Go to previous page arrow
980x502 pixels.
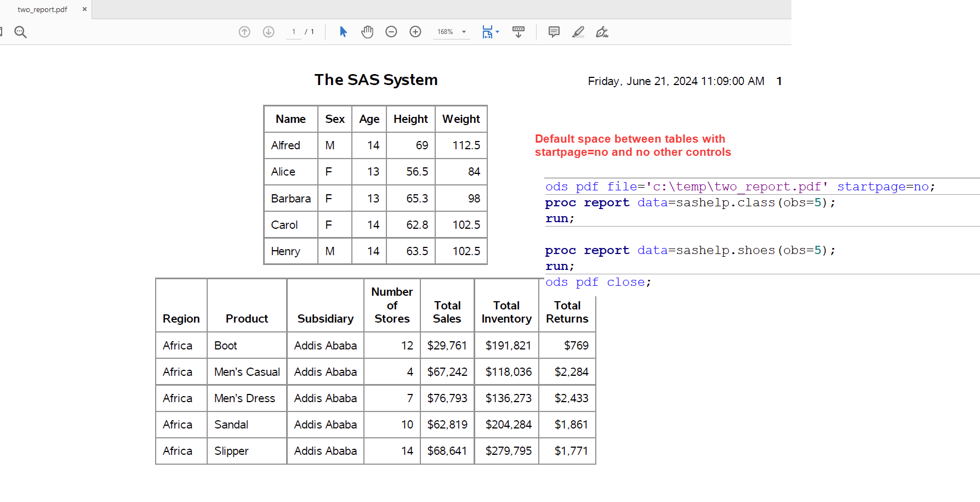(244, 32)
